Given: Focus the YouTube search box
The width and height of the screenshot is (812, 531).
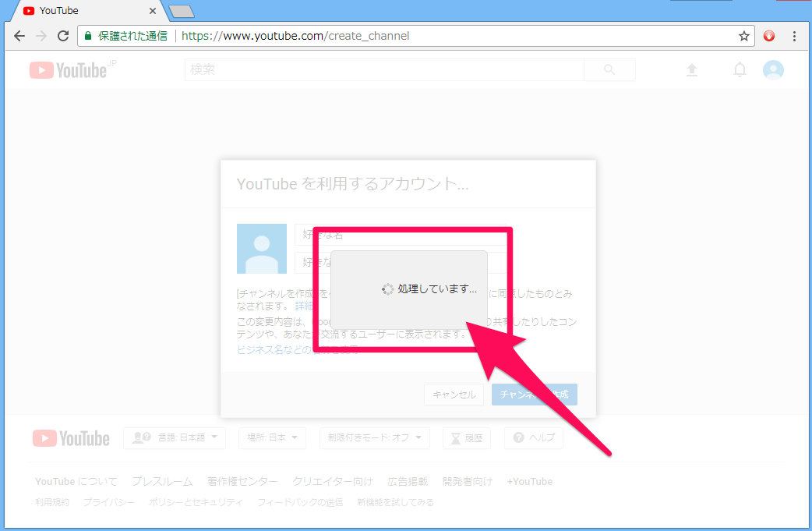Looking at the screenshot, I should coord(384,69).
